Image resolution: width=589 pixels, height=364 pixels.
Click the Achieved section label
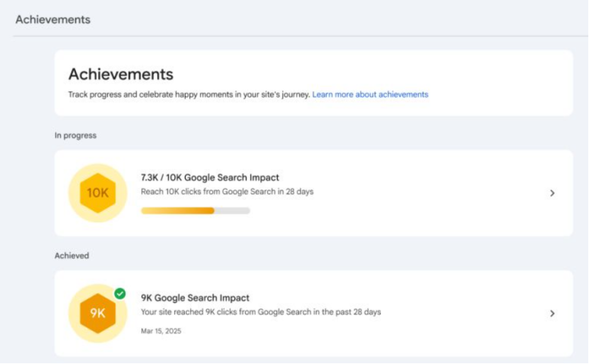coord(72,256)
